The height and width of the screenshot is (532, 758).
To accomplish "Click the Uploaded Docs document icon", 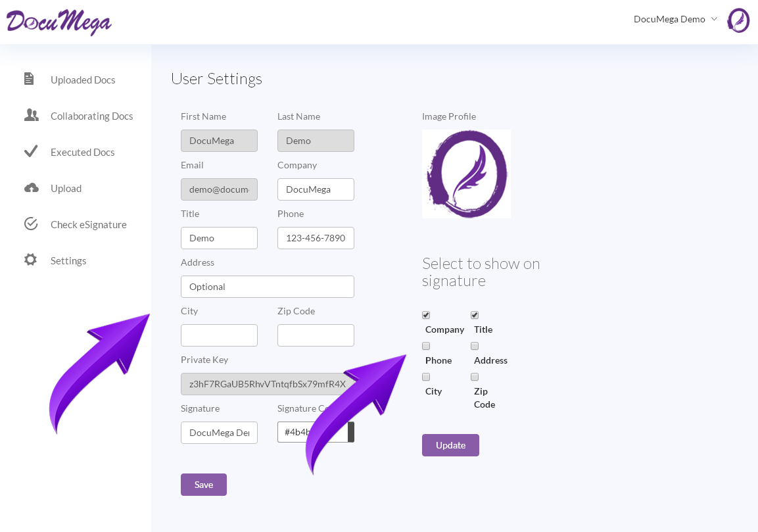I will click(29, 79).
